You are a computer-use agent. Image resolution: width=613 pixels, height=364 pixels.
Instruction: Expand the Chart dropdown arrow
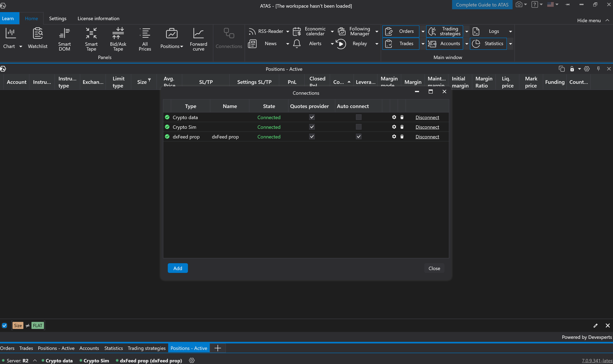21,46
